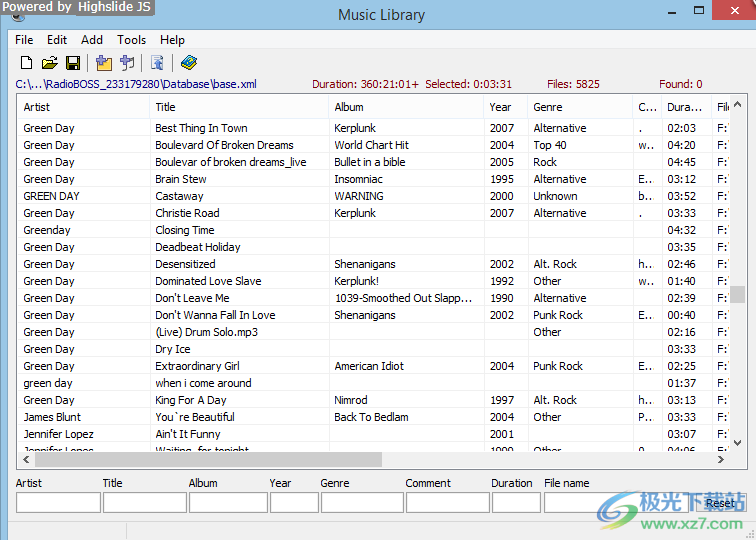
Task: Select the "Deadbeat Holiday" track
Action: pyautogui.click(x=374, y=247)
